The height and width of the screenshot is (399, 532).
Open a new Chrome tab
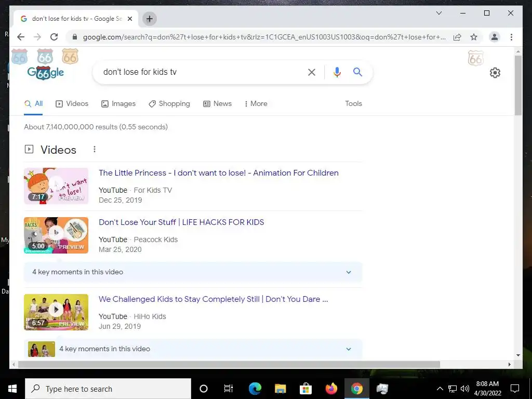pyautogui.click(x=149, y=19)
